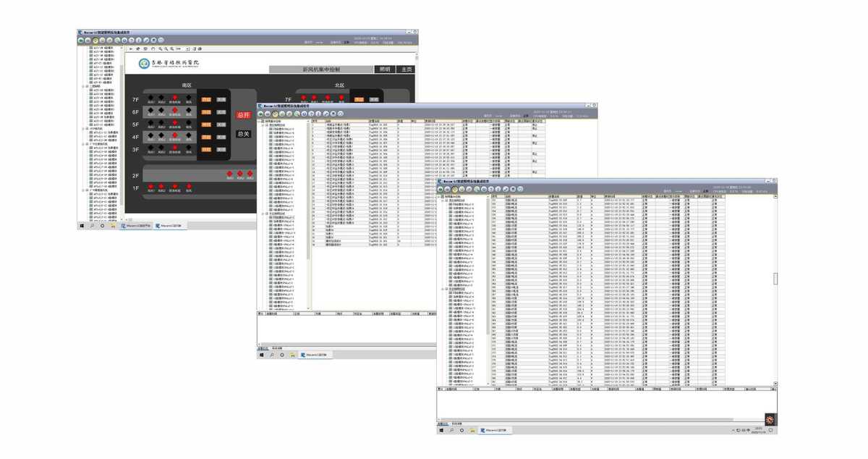Collapse the first area group in middle window tree

(264, 125)
